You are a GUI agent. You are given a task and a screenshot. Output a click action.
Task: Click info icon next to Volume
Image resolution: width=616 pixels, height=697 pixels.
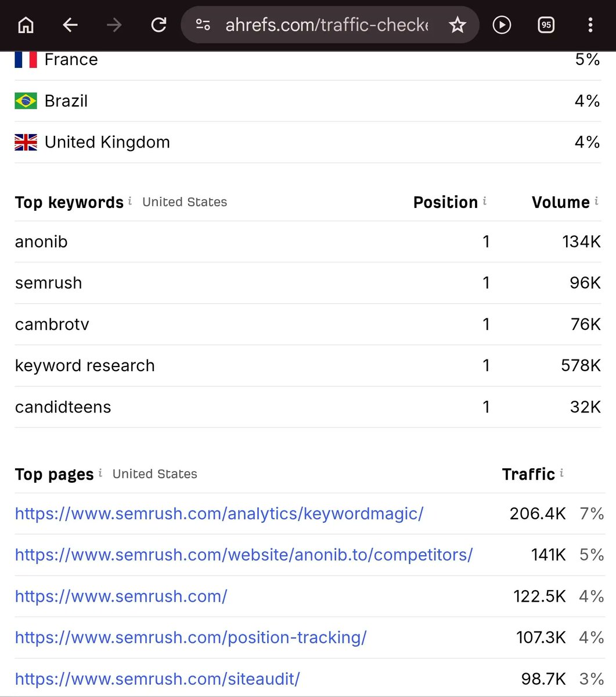coord(596,200)
